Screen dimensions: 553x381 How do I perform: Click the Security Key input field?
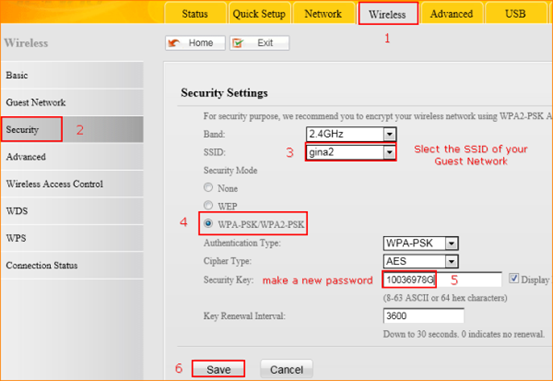point(442,280)
